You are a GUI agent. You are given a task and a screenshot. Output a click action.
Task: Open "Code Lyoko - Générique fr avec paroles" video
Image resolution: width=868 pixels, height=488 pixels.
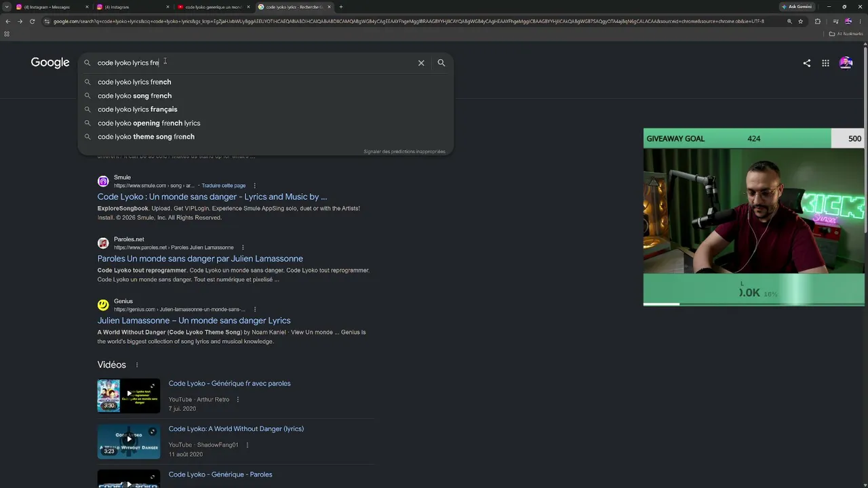coord(229,384)
